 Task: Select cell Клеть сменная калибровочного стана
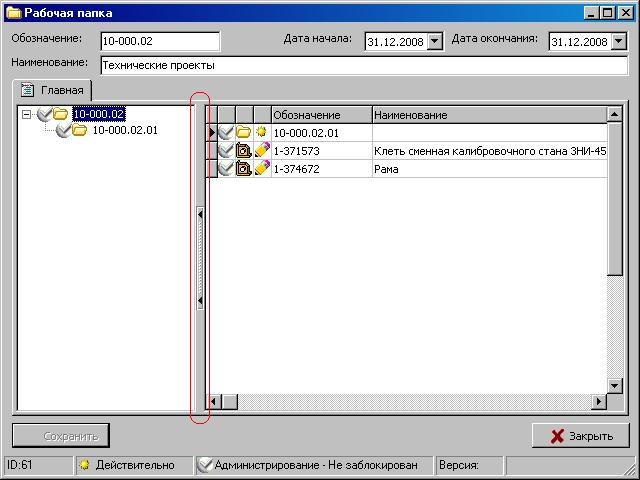pos(490,151)
